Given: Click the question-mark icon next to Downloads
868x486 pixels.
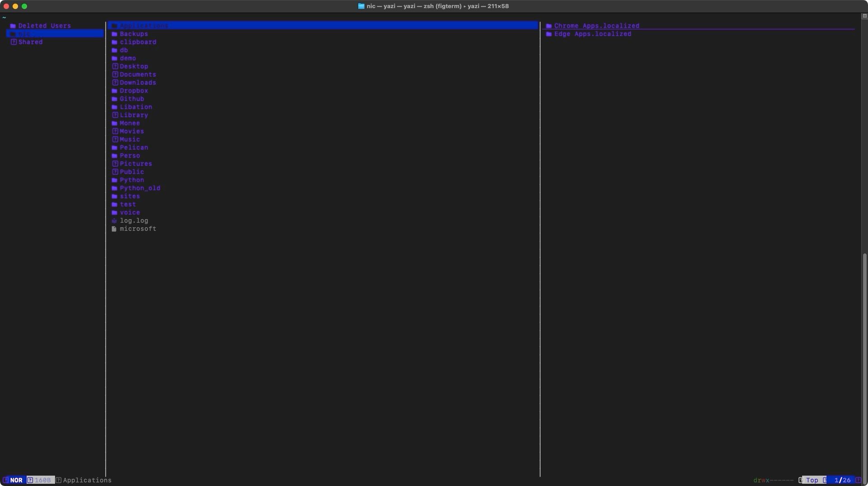Looking at the screenshot, I should click(115, 83).
